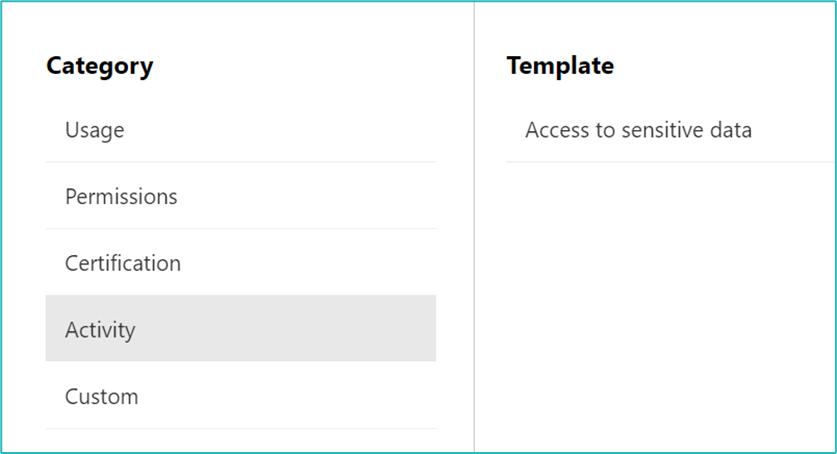The width and height of the screenshot is (837, 454).
Task: Pick Custom from the Category list
Action: coord(240,397)
